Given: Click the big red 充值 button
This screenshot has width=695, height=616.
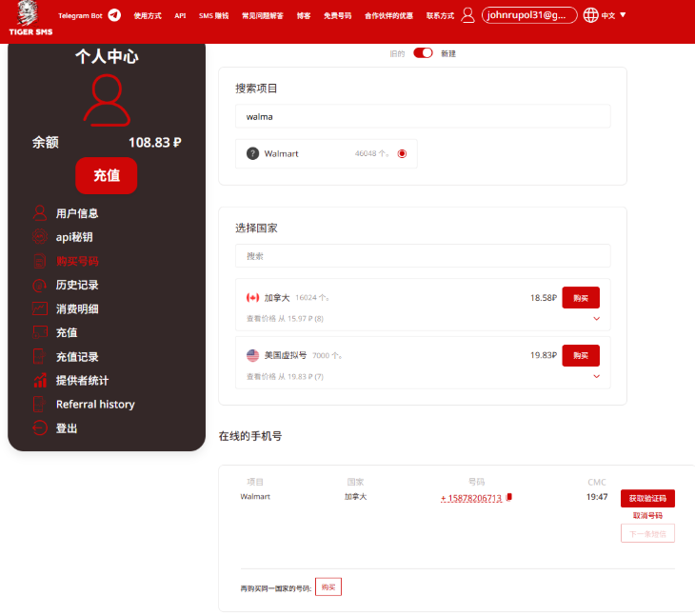Looking at the screenshot, I should (x=107, y=175).
